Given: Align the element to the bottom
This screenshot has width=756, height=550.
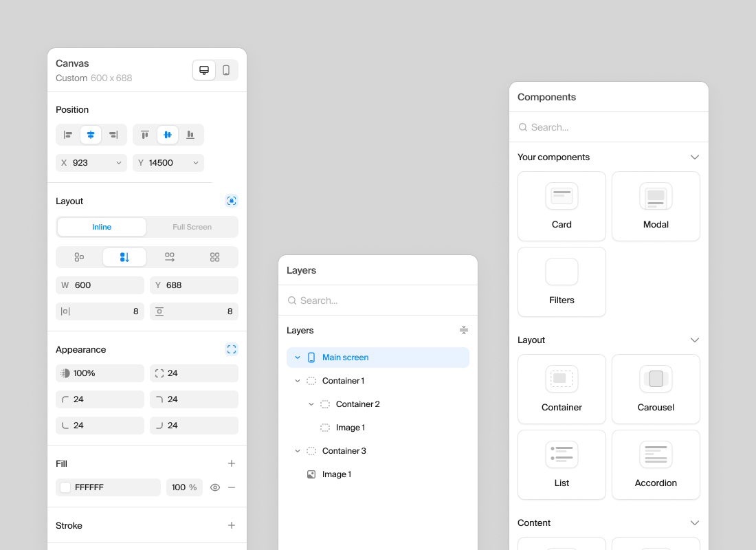Looking at the screenshot, I should [x=190, y=135].
